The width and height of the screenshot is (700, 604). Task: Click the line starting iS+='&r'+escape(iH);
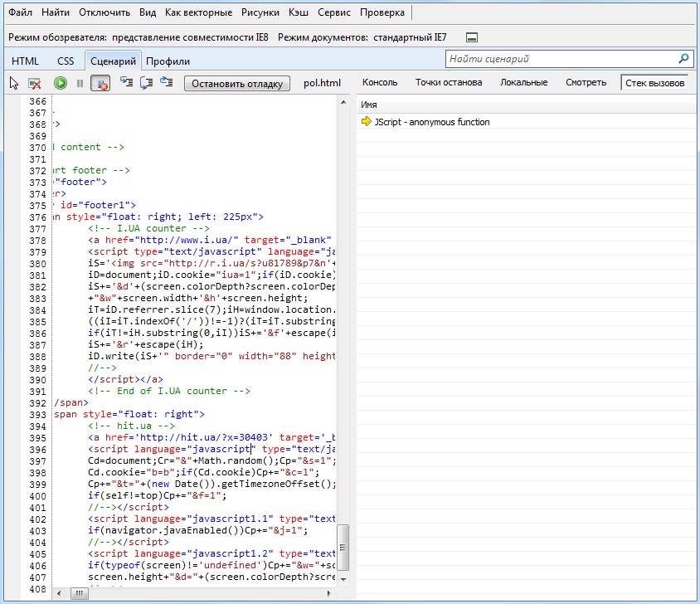[145, 344]
